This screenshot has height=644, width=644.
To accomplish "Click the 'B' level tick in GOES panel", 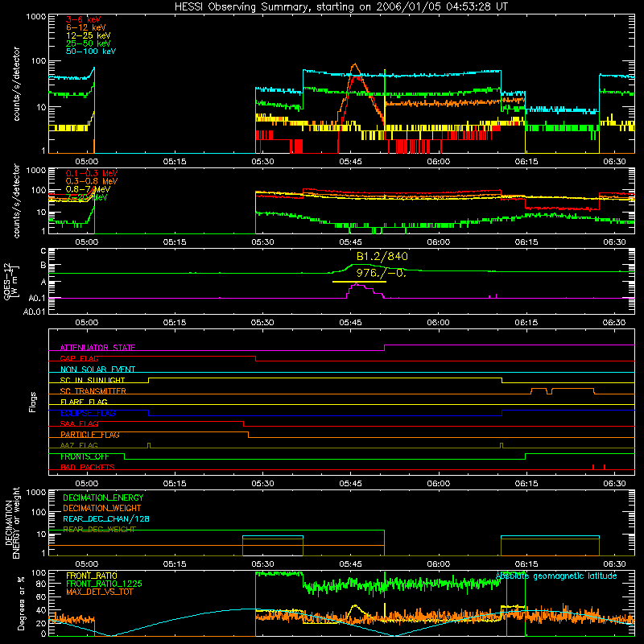I will point(43,265).
